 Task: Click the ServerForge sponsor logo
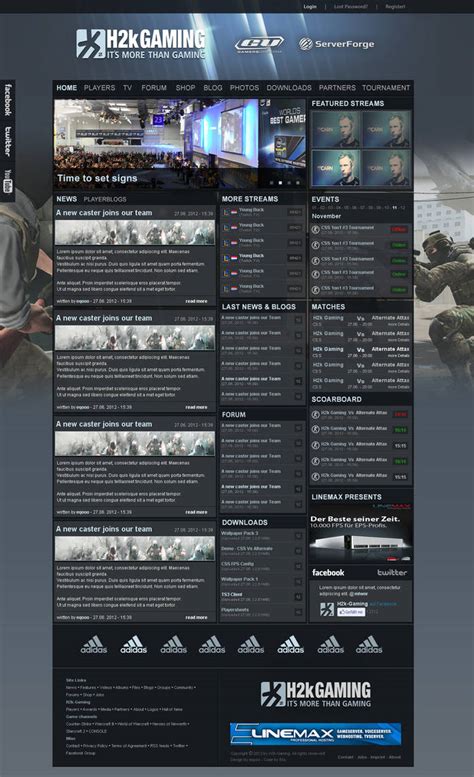tap(336, 44)
